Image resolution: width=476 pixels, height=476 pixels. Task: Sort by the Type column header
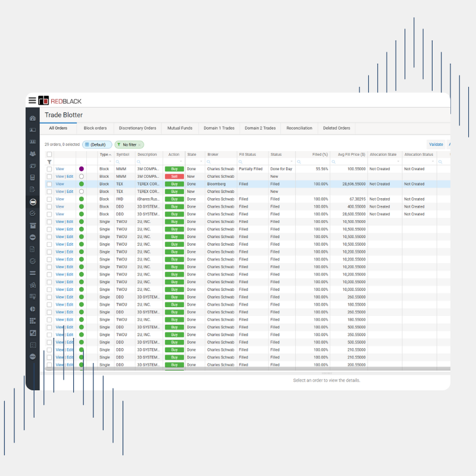[105, 155]
